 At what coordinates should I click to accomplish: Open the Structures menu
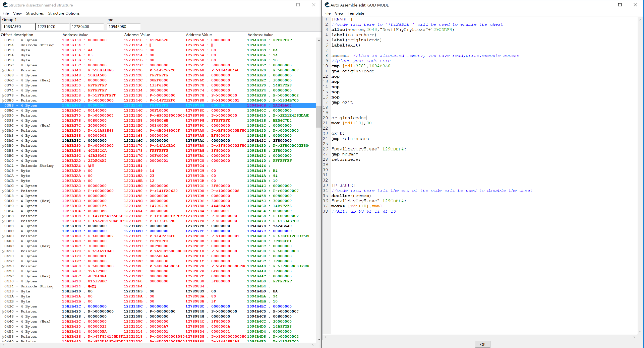[35, 13]
